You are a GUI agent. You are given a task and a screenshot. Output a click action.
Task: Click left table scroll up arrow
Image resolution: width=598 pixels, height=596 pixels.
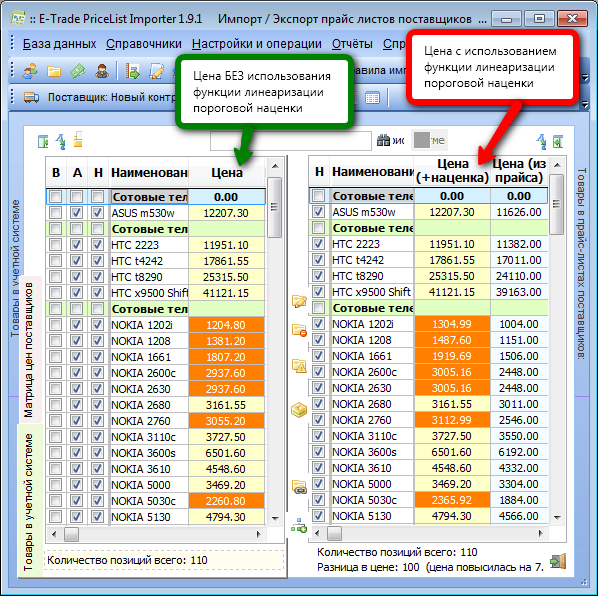pyautogui.click(x=275, y=166)
